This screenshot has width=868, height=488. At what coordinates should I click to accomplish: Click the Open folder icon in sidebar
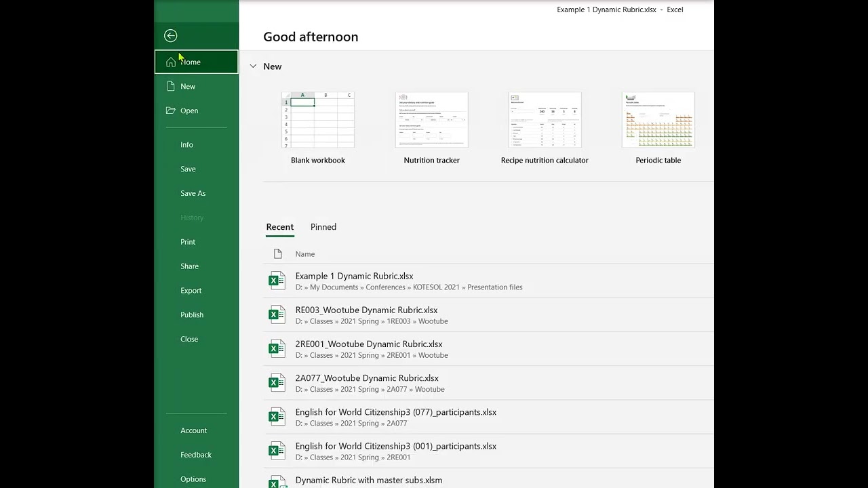point(171,110)
